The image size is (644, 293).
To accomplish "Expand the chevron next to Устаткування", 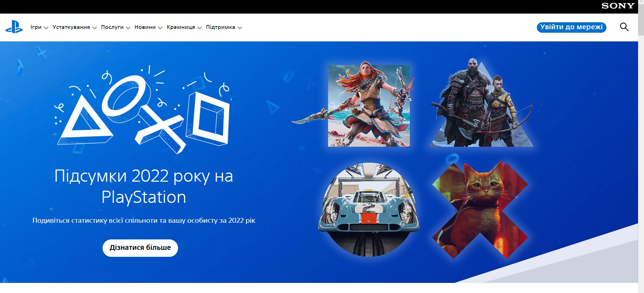I will (95, 28).
